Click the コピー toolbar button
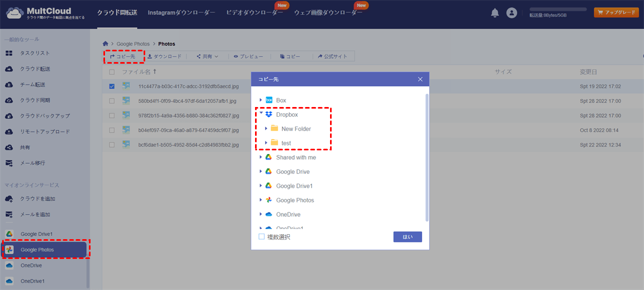The height and width of the screenshot is (290, 644). [x=290, y=56]
